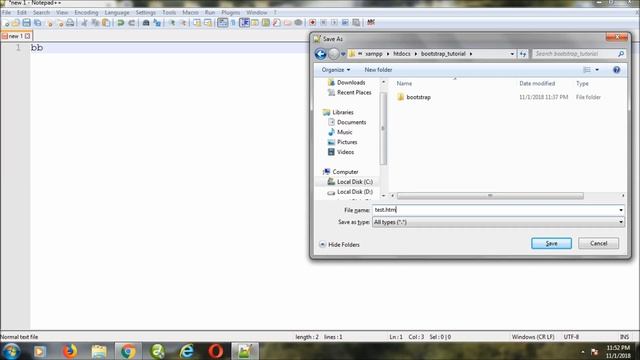Close the 'new 1' tab with its X
640x360 pixels.
(27, 36)
